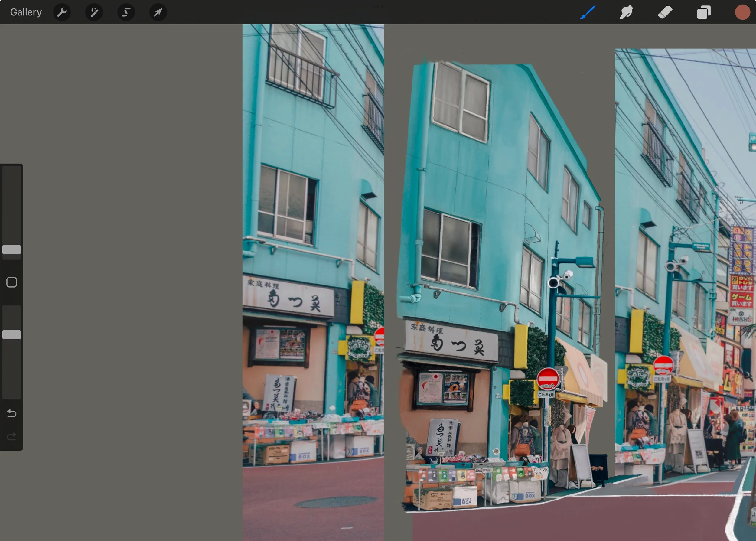The width and height of the screenshot is (756, 541).
Task: Click top of brush size slider track
Action: point(12,171)
